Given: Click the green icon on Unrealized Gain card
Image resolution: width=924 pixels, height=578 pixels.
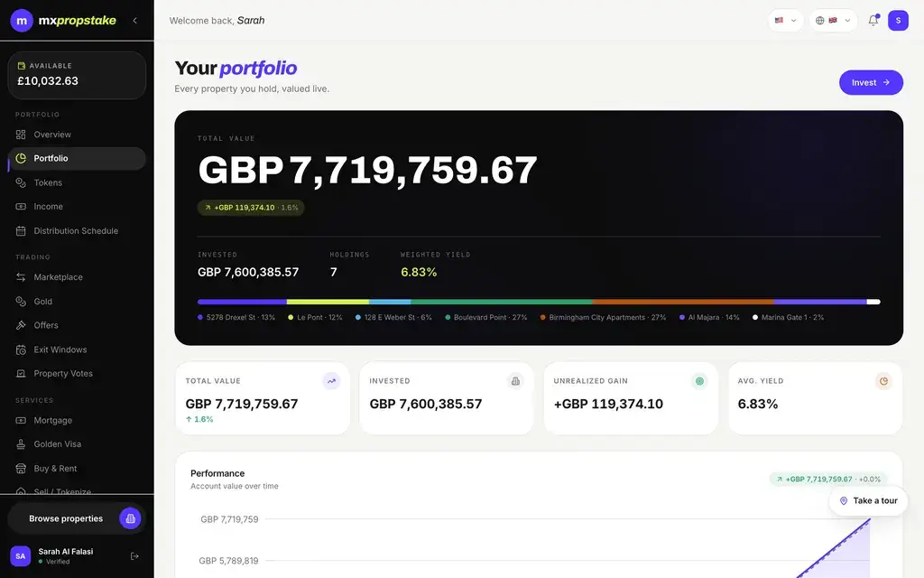Looking at the screenshot, I should pyautogui.click(x=699, y=381).
